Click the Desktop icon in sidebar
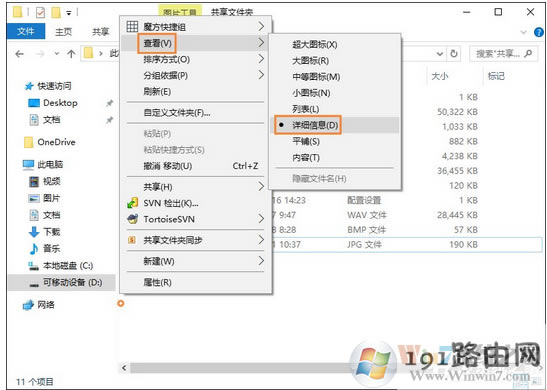The image size is (547, 390). tap(34, 103)
